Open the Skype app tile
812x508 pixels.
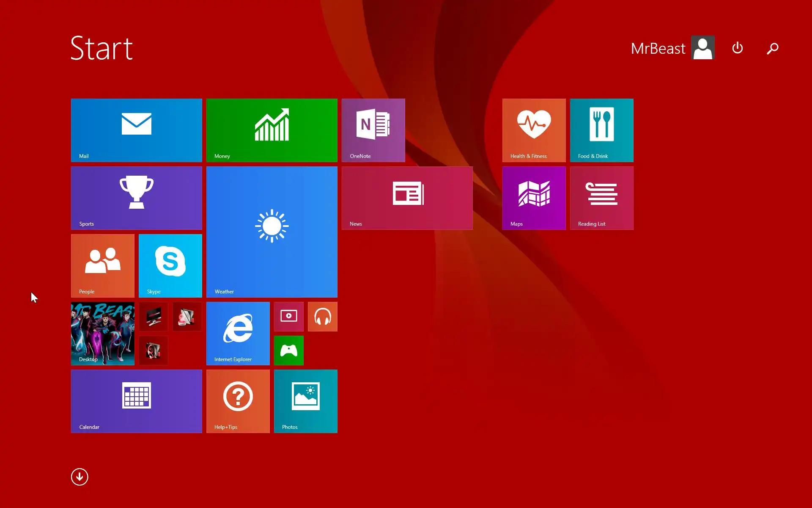[170, 265]
